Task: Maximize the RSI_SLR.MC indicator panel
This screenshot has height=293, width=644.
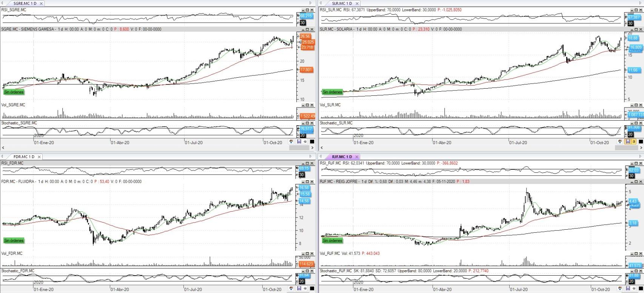Action: [x=636, y=10]
